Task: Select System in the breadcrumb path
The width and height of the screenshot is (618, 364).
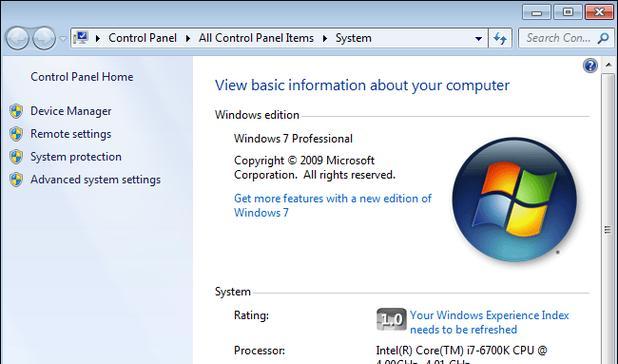Action: click(353, 38)
